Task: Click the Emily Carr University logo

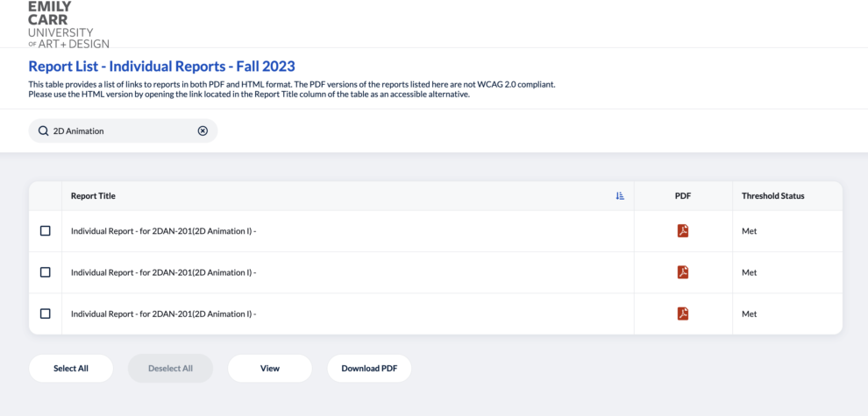Action: (x=68, y=25)
